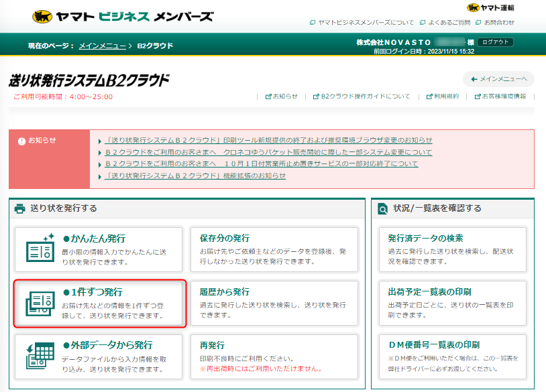
Task: Go back via メインメニューへ button
Action: 498,79
